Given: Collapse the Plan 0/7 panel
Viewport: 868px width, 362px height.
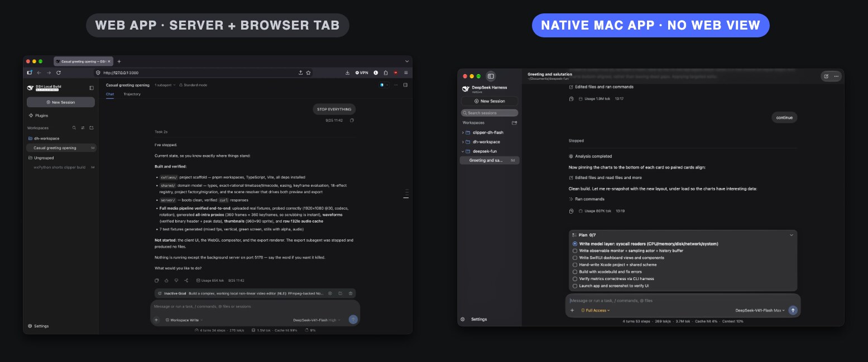Looking at the screenshot, I should click(791, 235).
